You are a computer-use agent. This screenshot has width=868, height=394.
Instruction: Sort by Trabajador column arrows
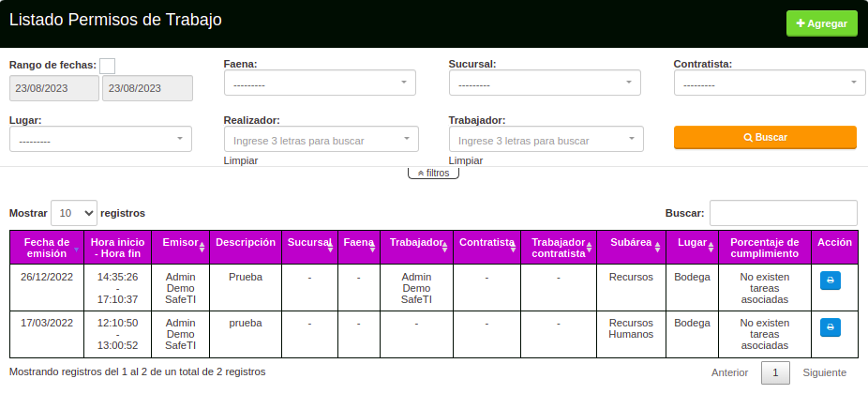444,247
